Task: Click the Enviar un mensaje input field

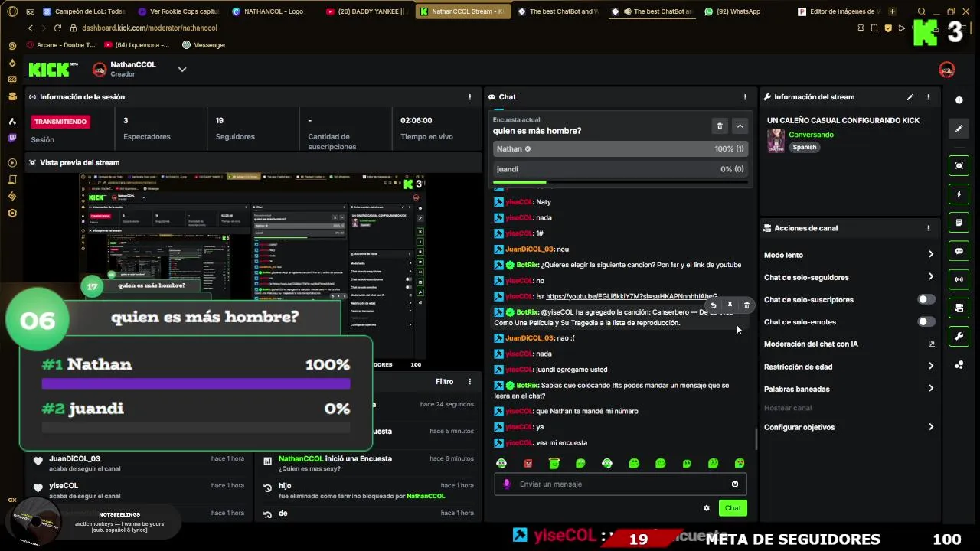Action: coord(620,484)
